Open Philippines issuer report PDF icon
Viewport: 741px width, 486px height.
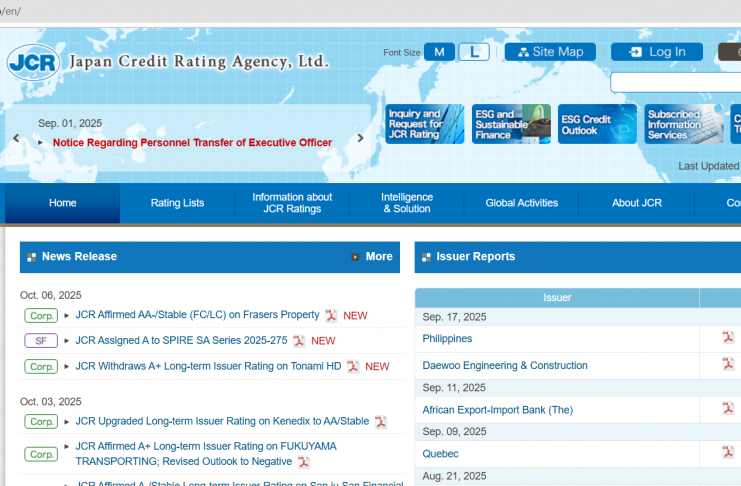pyautogui.click(x=729, y=338)
